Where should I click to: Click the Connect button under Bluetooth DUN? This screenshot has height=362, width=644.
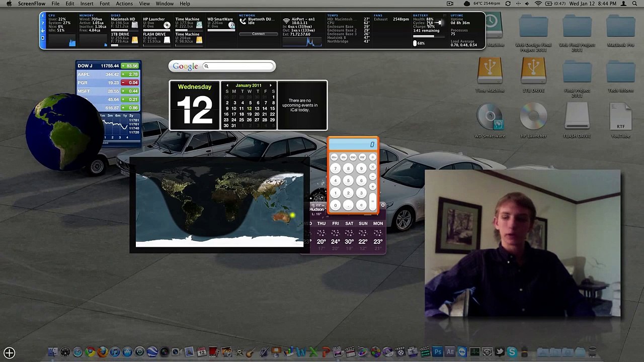[258, 34]
